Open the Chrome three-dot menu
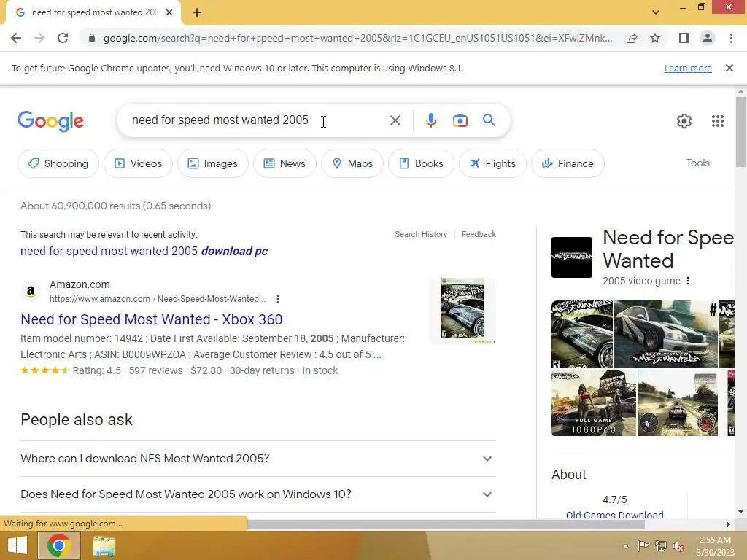 [731, 38]
